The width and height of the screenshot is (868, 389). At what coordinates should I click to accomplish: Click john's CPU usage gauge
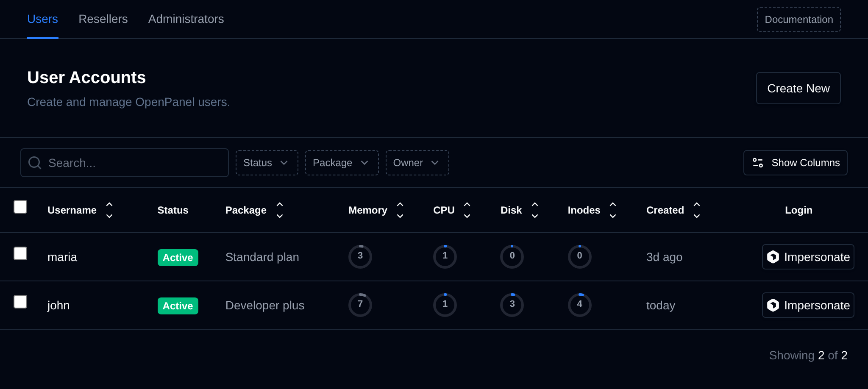[x=445, y=305]
